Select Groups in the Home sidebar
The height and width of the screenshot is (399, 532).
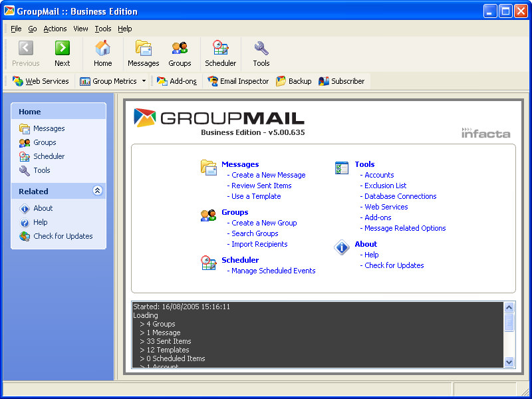pyautogui.click(x=38, y=142)
